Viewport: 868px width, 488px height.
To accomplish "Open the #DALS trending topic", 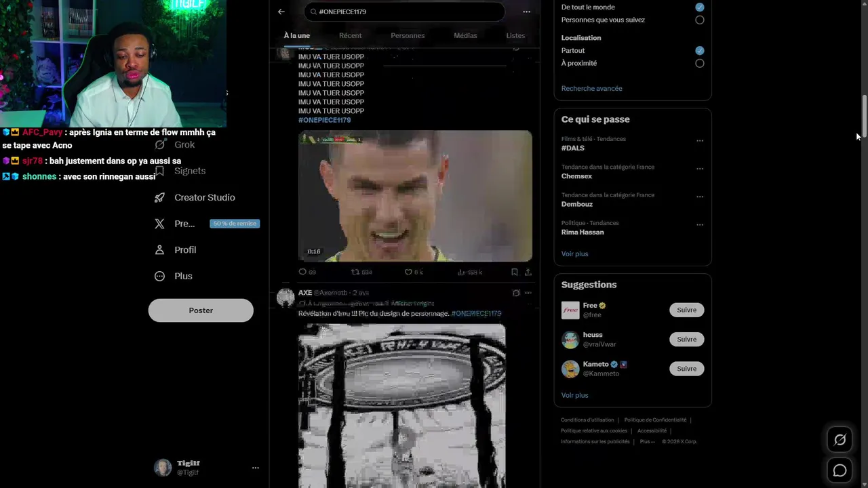I will tap(572, 148).
